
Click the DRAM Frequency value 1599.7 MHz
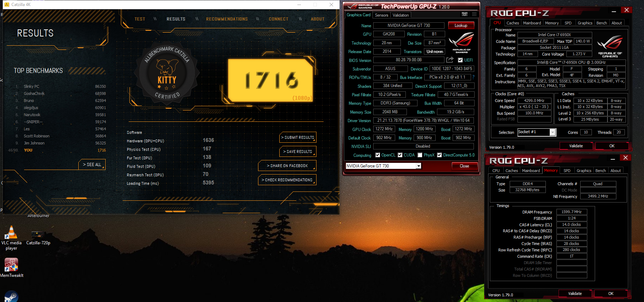pyautogui.click(x=571, y=212)
